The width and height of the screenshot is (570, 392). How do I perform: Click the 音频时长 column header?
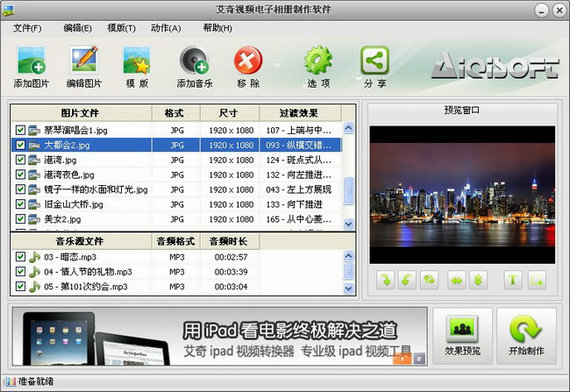(x=230, y=241)
